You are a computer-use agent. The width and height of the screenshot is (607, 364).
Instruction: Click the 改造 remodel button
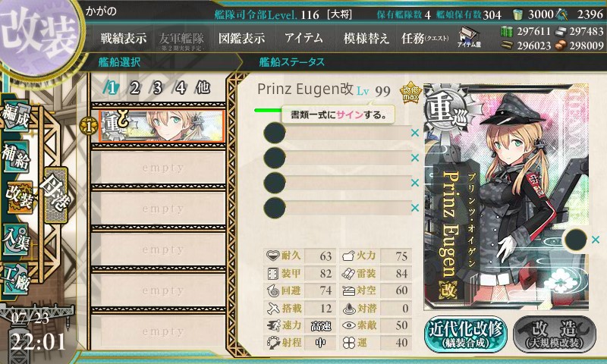point(555,334)
